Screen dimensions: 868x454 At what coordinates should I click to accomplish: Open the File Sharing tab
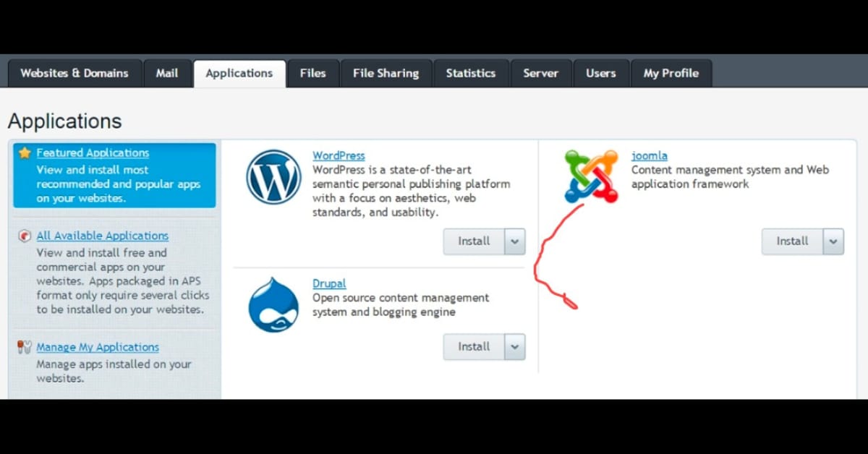pyautogui.click(x=386, y=74)
